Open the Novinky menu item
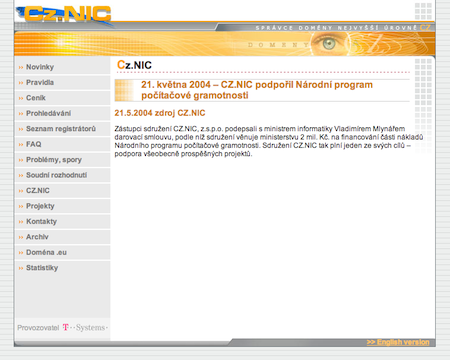 point(40,67)
